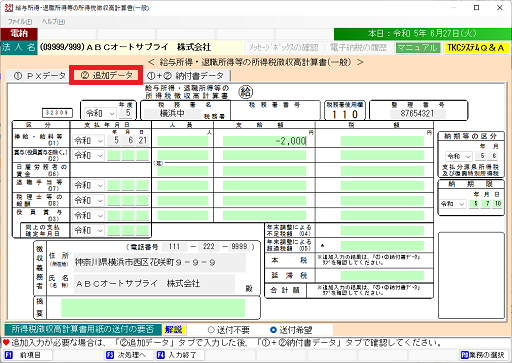The width and height of the screenshot is (512, 363).
Task: Click address 神奈川県横浜市西区花咲町9-9-9
Action: (160, 263)
